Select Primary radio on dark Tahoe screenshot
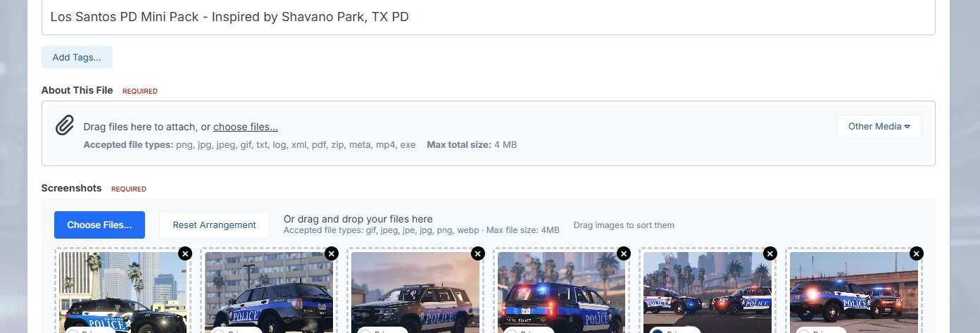Image resolution: width=980 pixels, height=333 pixels. click(365, 332)
